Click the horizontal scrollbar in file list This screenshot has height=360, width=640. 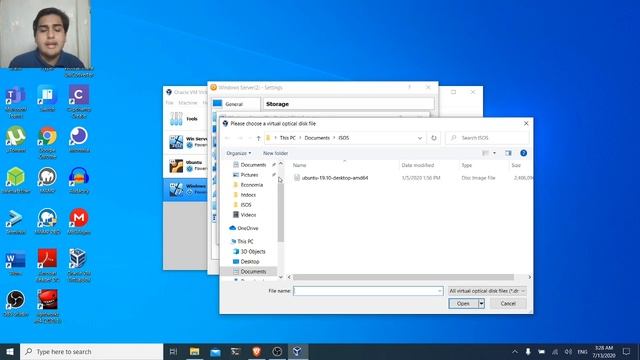[x=403, y=277]
